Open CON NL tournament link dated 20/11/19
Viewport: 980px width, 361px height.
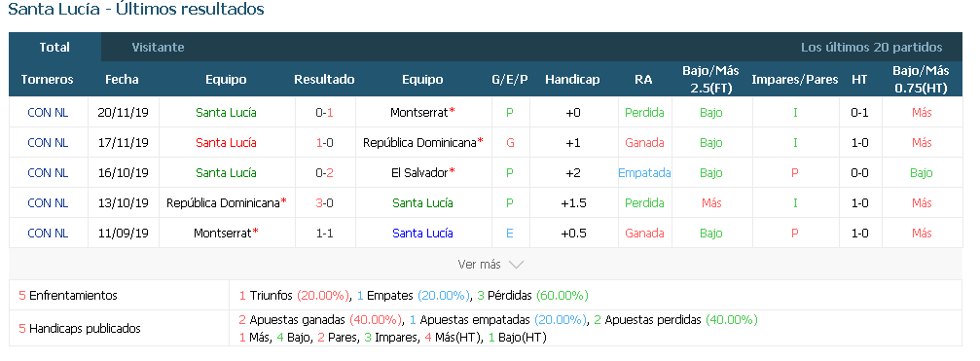[48, 113]
